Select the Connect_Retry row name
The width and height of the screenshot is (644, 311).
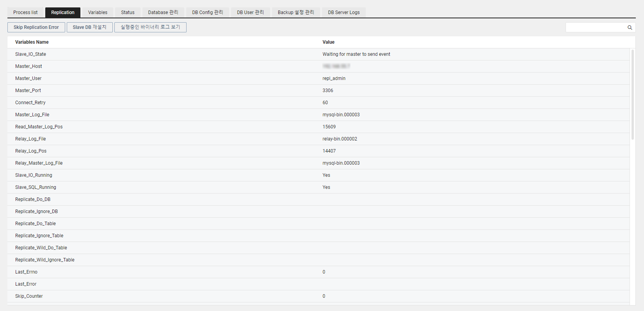30,103
